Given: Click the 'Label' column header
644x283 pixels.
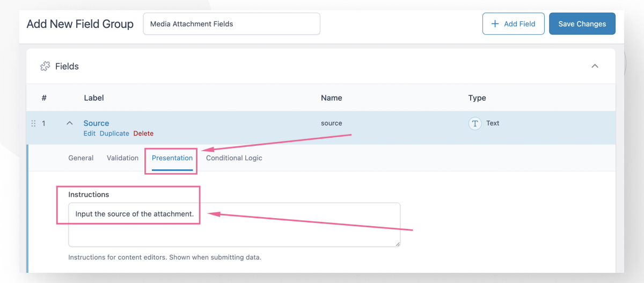Looking at the screenshot, I should [x=94, y=98].
